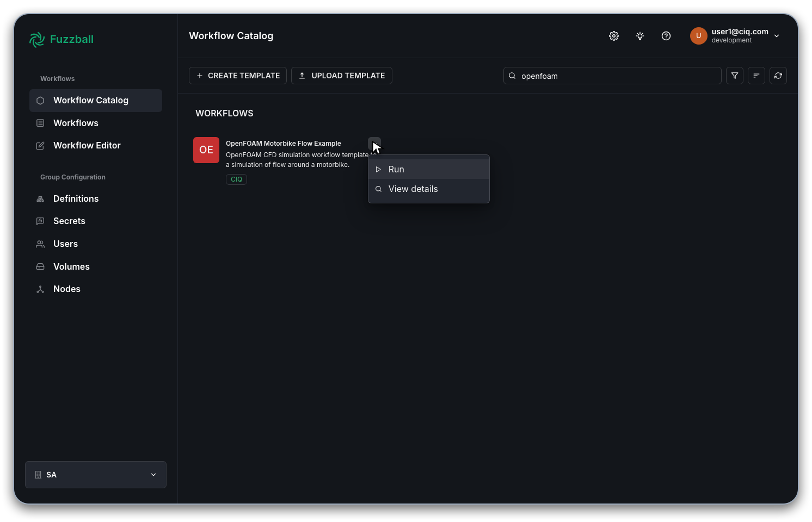Click the Workflow Editor pencil icon
The image size is (812, 522).
(x=40, y=146)
